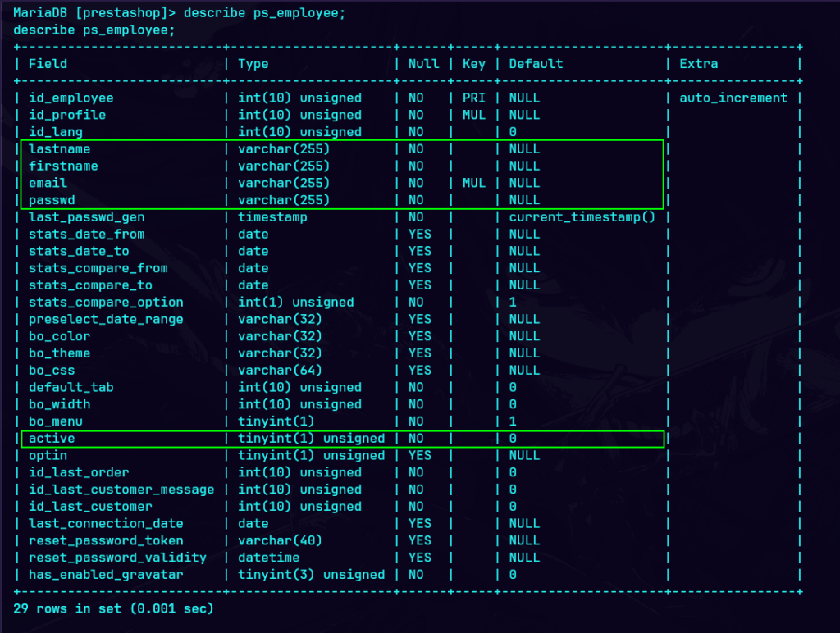Click the 'PRI' key value
This screenshot has height=633, width=840.
tap(474, 98)
